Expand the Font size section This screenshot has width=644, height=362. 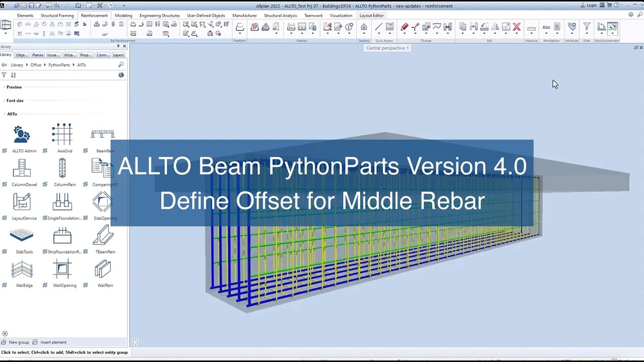click(15, 101)
